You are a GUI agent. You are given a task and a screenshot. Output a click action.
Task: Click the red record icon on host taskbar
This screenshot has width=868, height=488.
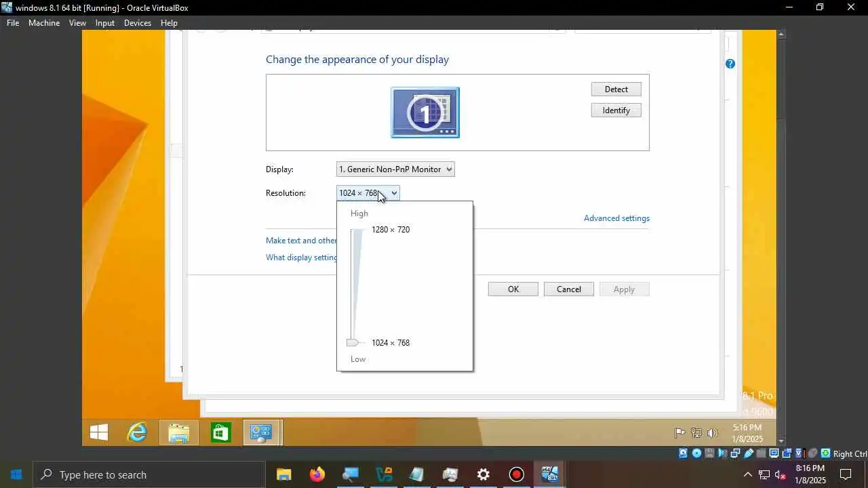tap(517, 474)
